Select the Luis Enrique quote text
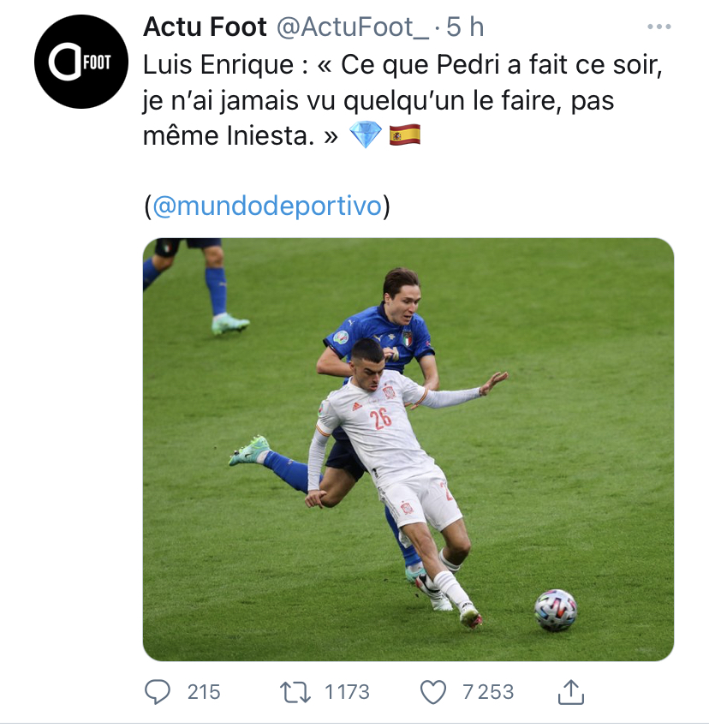This screenshot has width=709, height=728. (x=402, y=100)
